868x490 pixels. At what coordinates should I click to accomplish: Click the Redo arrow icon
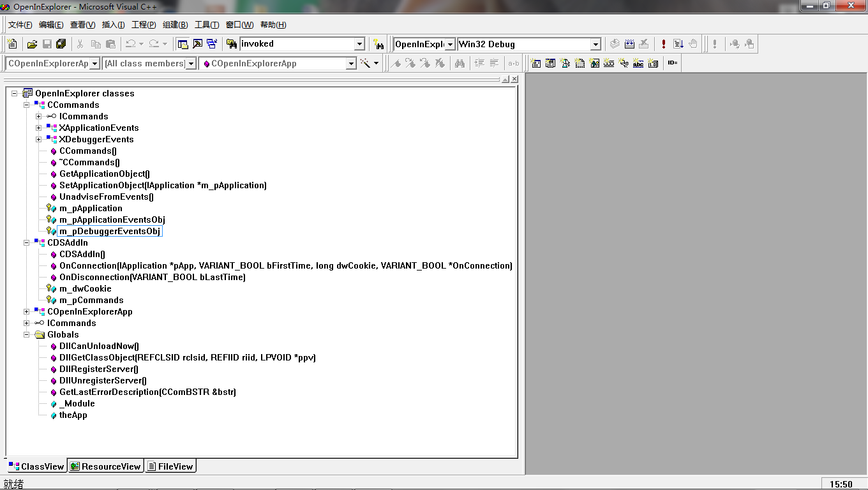coord(154,44)
